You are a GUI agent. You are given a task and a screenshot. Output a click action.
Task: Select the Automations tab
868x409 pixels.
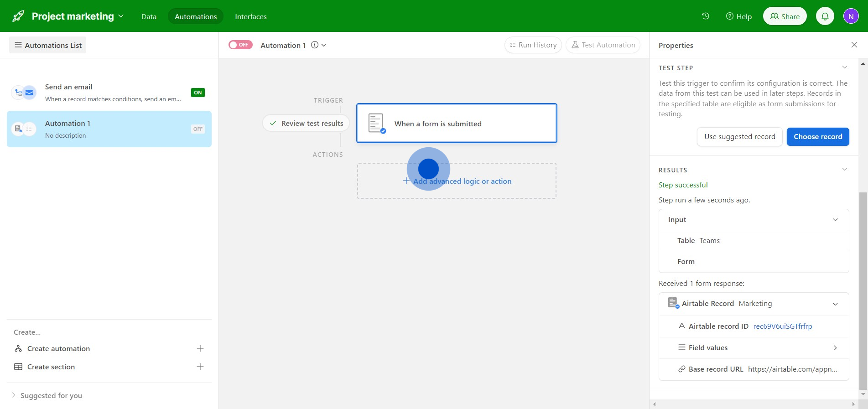tap(196, 16)
